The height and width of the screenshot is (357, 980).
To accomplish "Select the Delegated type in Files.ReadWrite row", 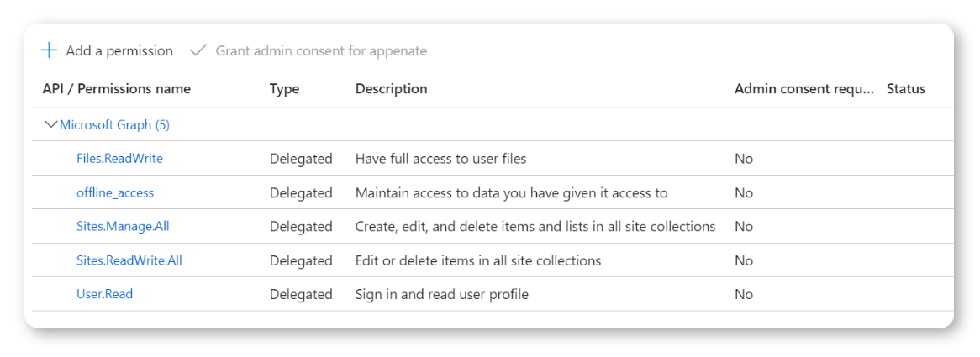I will click(301, 158).
